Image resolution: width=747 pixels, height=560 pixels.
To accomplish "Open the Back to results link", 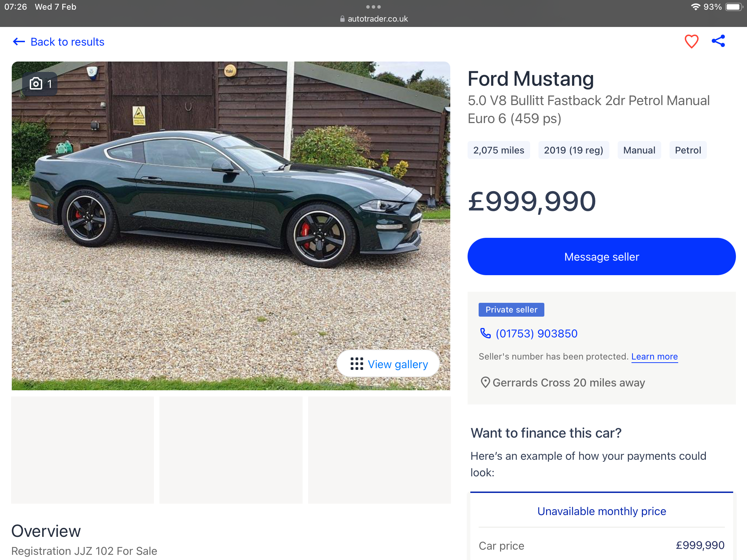I will click(x=67, y=42).
